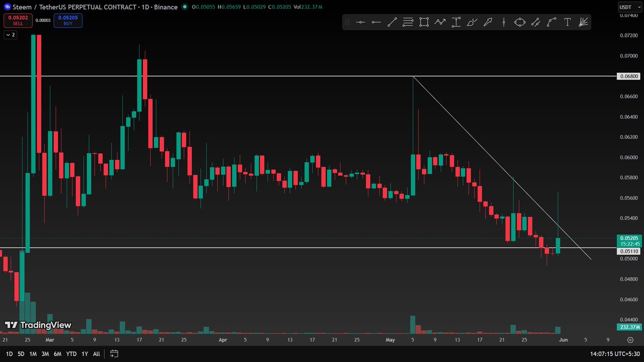Switch to the All time range
This screenshot has height=362, width=644.
click(x=97, y=353)
